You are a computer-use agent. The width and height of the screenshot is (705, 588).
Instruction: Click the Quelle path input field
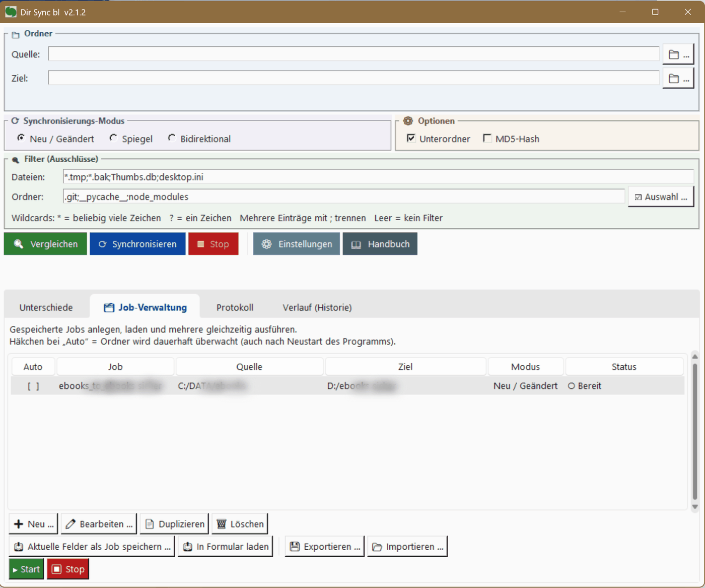click(354, 54)
